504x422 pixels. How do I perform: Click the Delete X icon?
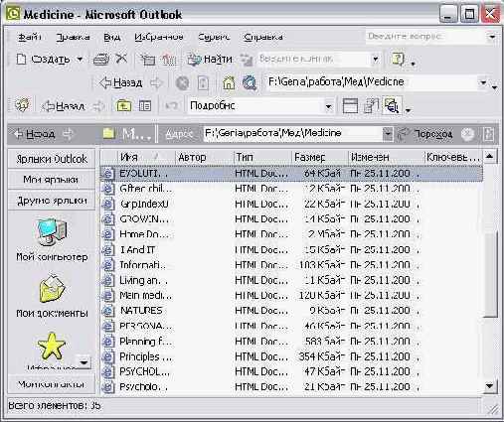tap(121, 59)
